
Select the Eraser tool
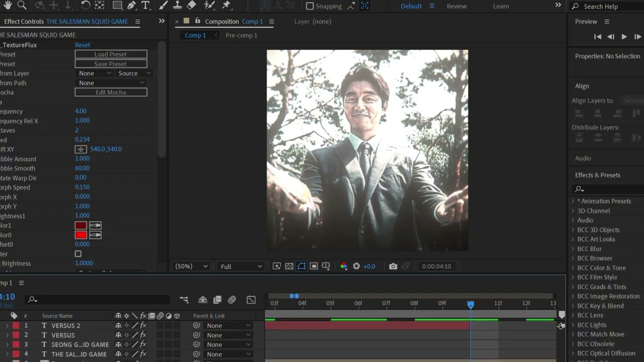tap(191, 6)
